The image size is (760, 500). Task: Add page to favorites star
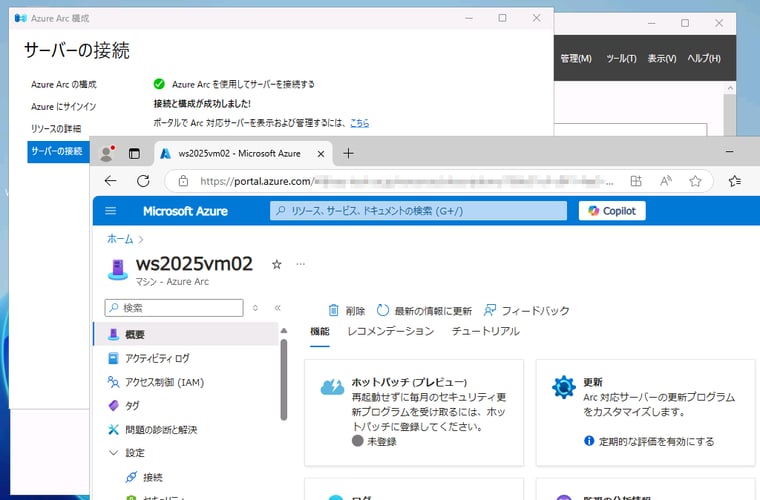695,181
